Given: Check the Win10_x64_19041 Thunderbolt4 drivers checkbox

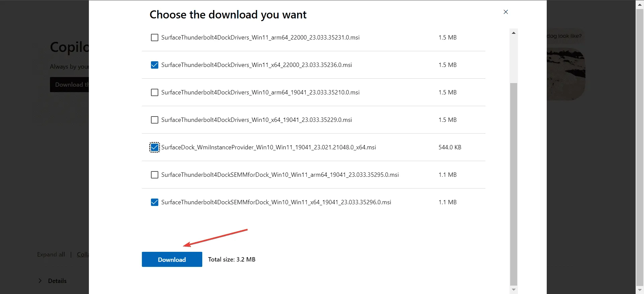Looking at the screenshot, I should tap(155, 120).
